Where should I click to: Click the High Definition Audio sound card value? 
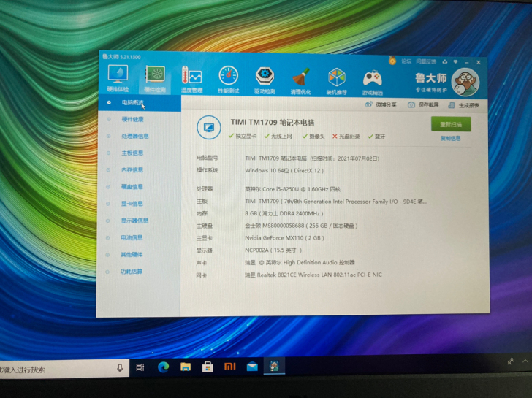300,262
